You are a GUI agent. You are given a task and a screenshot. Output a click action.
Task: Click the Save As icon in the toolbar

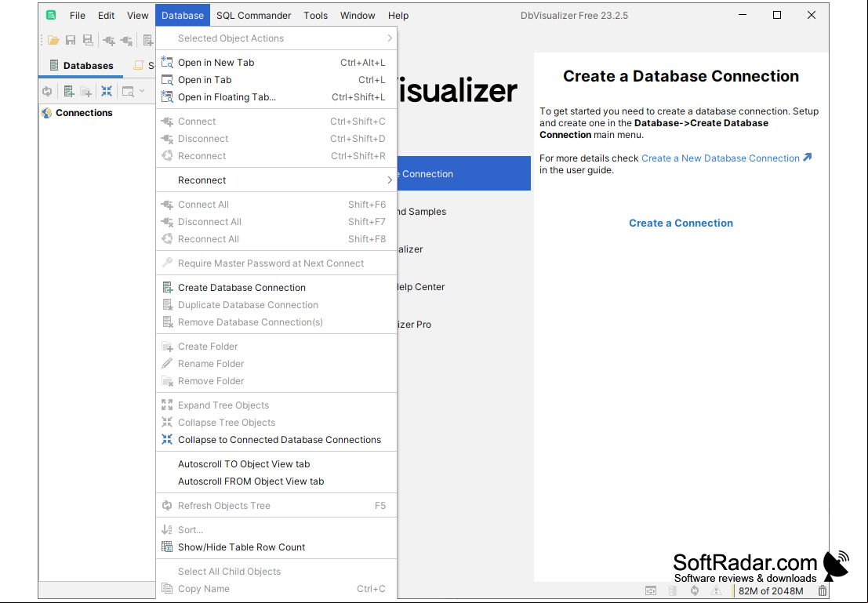click(88, 40)
